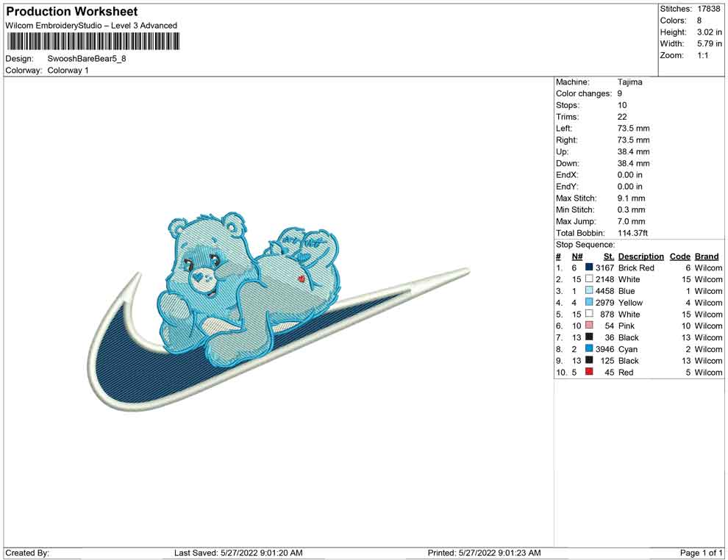Click the embroidered bear swoosh design preview
728x560 pixels.
tap(279, 312)
